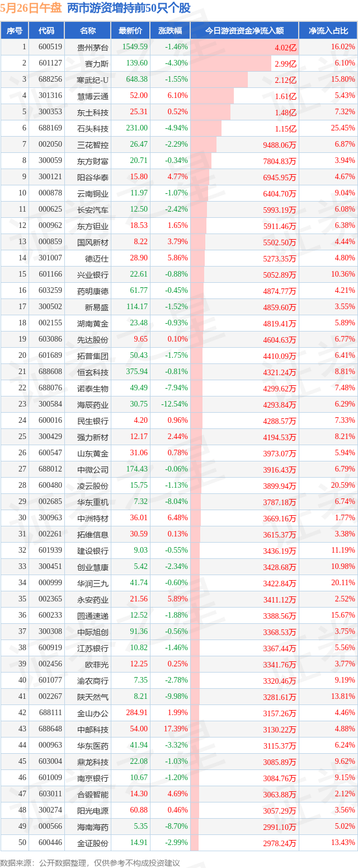Select stock name 三花智控
Screen dimensions: 358x868
[x=93, y=144]
